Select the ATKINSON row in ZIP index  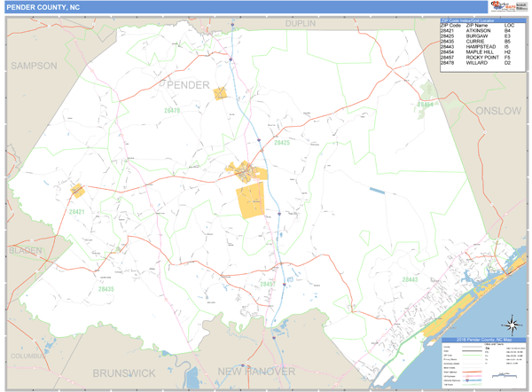479,31
